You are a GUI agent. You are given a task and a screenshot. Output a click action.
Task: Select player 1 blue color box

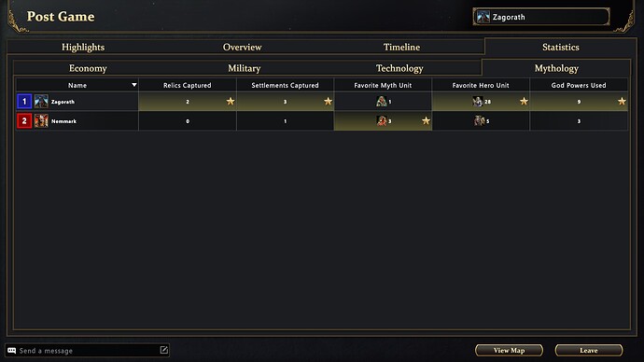tap(24, 102)
